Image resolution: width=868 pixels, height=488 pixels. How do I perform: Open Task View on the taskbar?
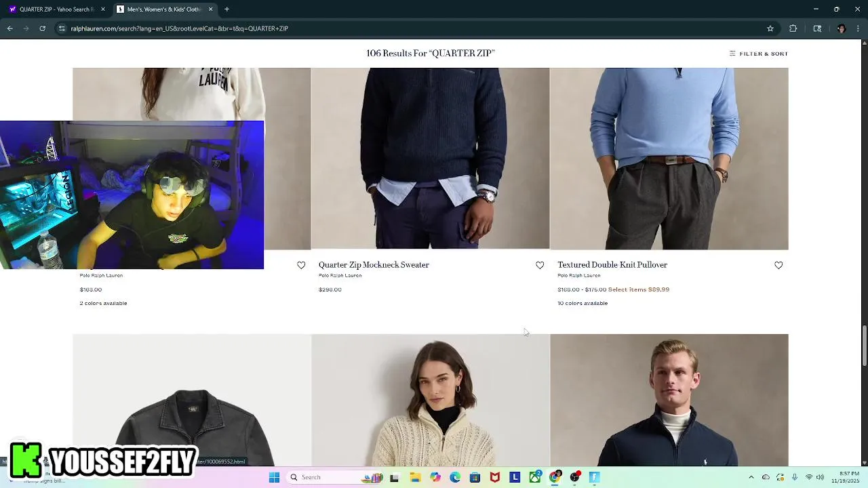point(395,477)
